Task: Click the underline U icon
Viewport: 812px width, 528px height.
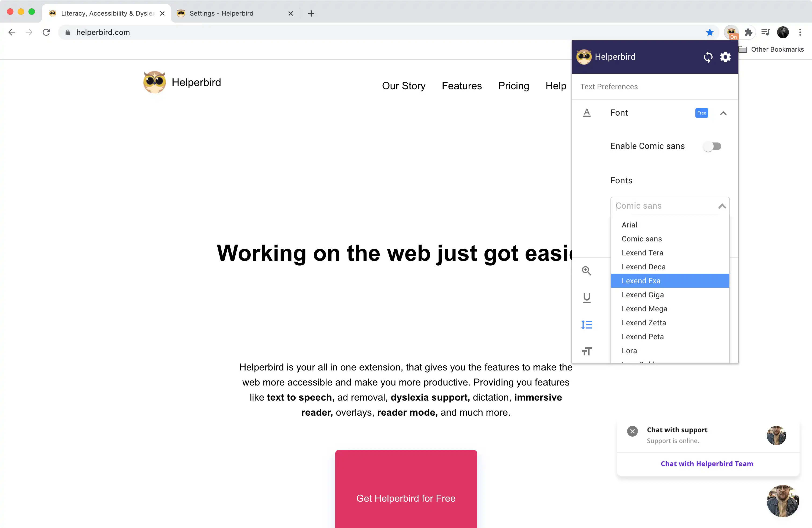Action: tap(587, 298)
